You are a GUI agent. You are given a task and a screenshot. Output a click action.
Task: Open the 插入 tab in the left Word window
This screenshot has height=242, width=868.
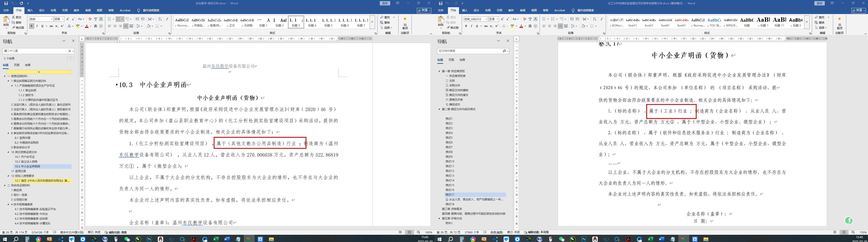click(x=30, y=10)
